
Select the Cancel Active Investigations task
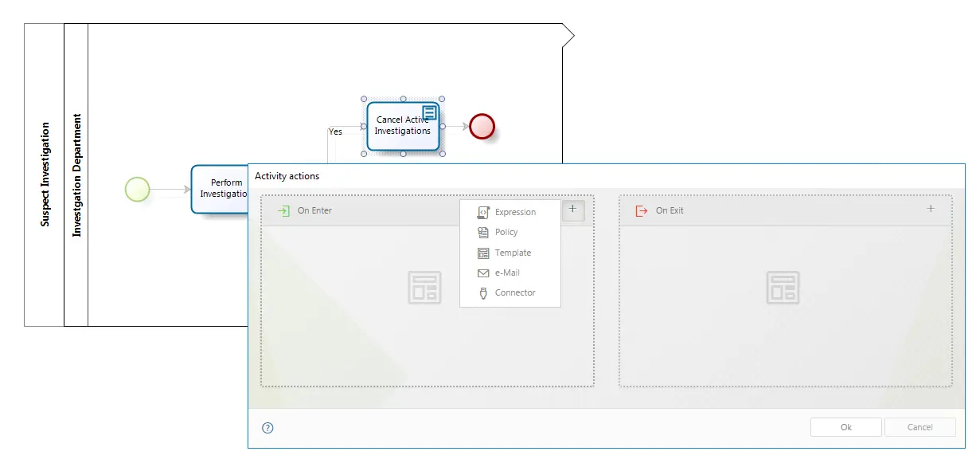(x=403, y=126)
